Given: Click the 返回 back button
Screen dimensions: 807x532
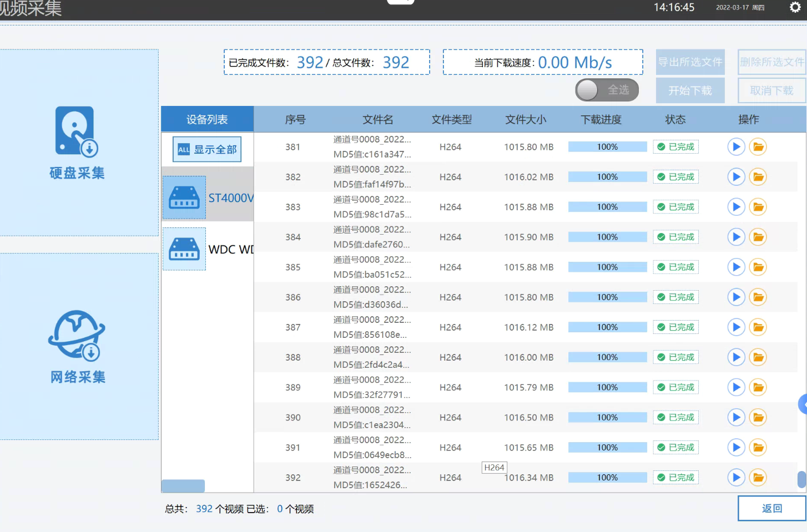Looking at the screenshot, I should [x=772, y=508].
